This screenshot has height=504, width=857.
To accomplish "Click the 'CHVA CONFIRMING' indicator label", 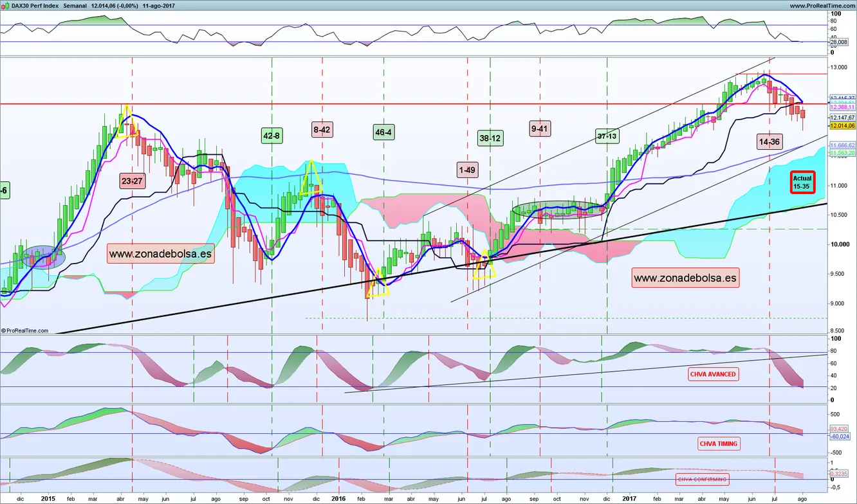I will (701, 479).
